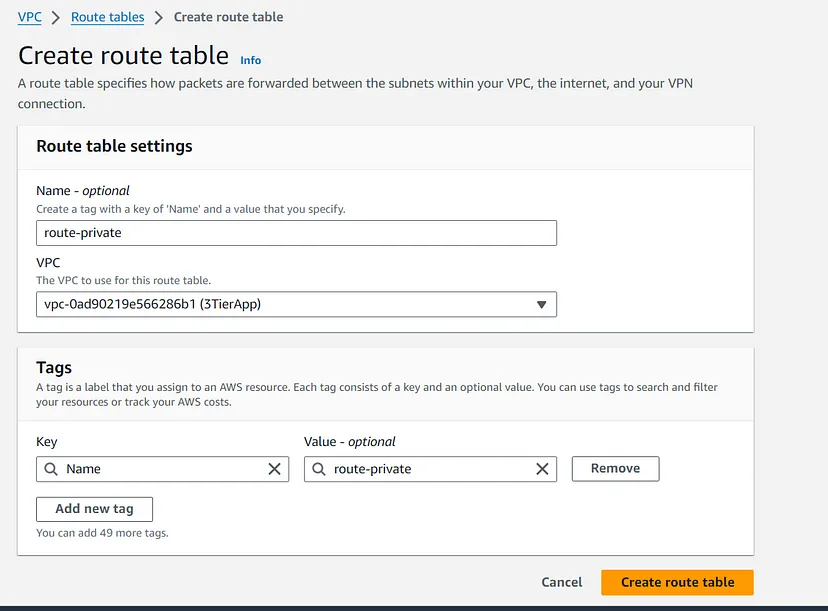Viewport: 828px width, 611px height.
Task: Click the route-private Name input field
Action: pyautogui.click(x=295, y=233)
